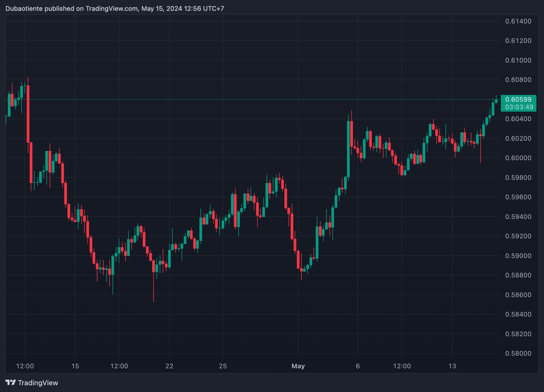Click price axis label 0.61400
The height and width of the screenshot is (392, 544).
[518, 21]
